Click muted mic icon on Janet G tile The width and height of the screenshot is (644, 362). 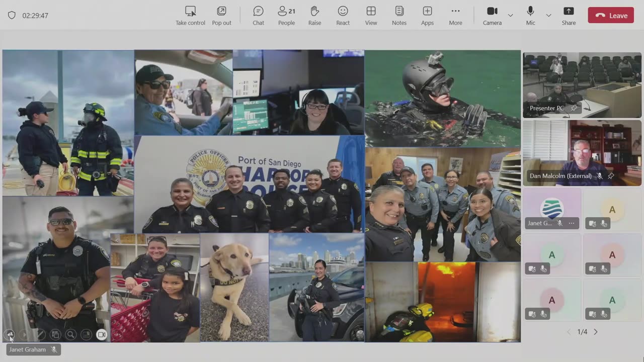[560, 223]
